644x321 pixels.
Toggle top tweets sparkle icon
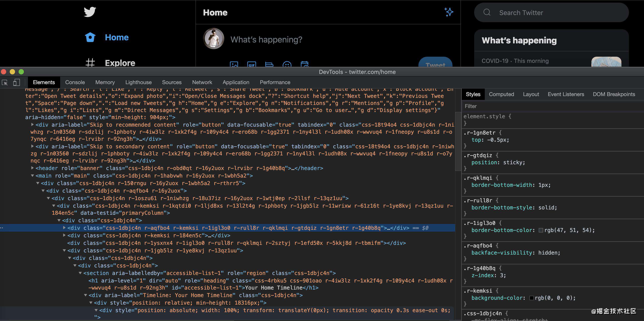449,12
